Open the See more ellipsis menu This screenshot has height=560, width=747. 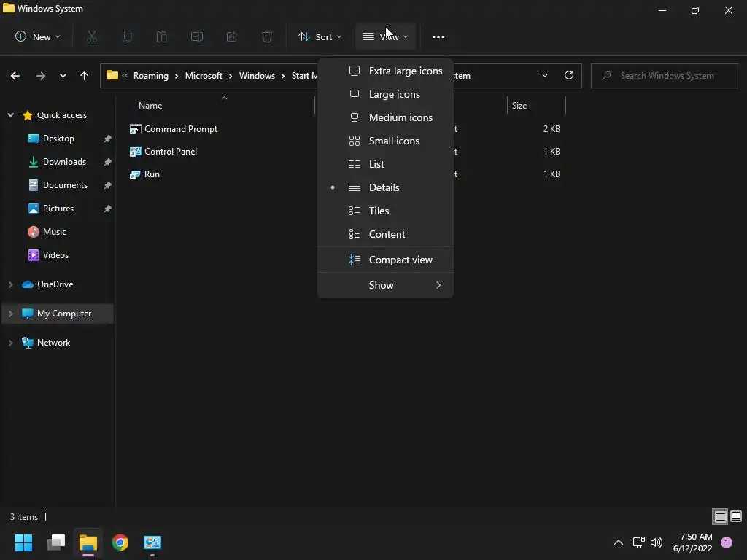click(438, 36)
